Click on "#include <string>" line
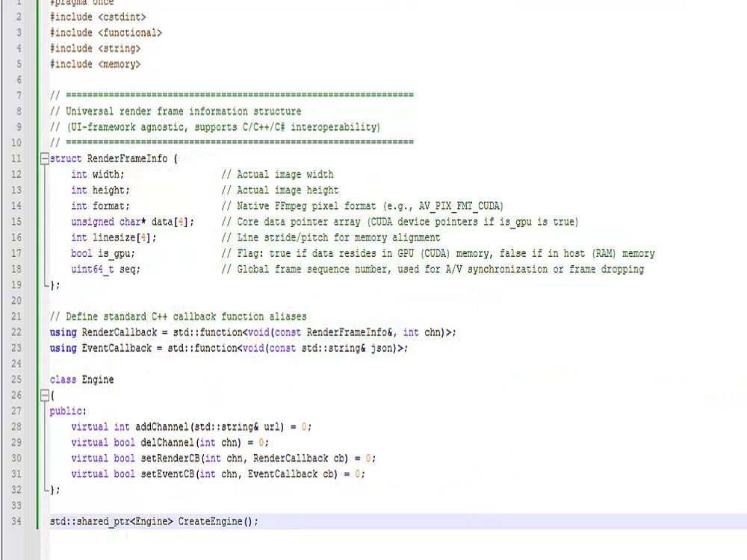Image resolution: width=747 pixels, height=560 pixels. click(95, 49)
